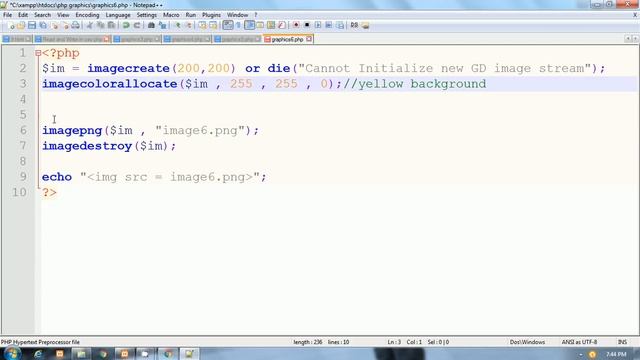The image size is (640, 360).
Task: Open the Macro menu
Action: tap(171, 15)
